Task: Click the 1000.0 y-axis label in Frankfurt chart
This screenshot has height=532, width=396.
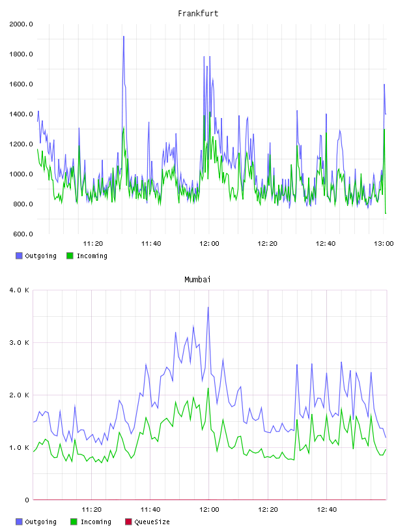Action: coord(21,174)
